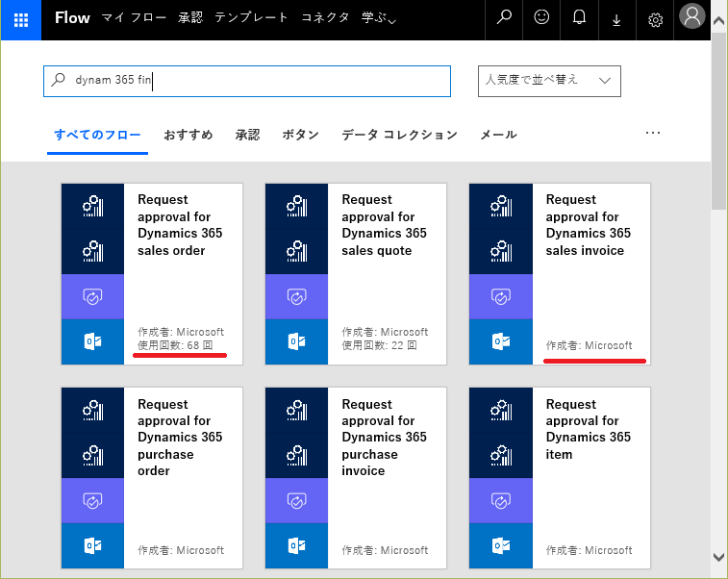
Task: Click the Approvals icon on sales order card
Action: point(93,296)
